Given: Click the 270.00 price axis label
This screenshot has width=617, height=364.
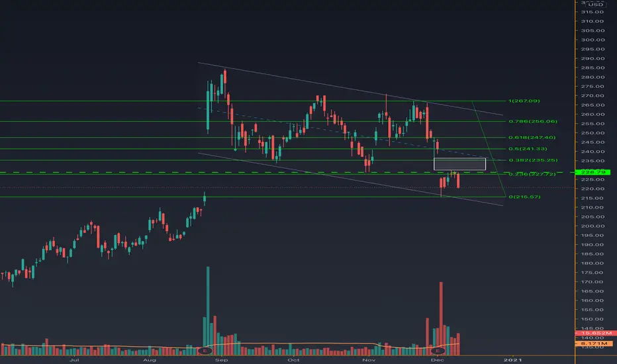Looking at the screenshot, I should pyautogui.click(x=593, y=95).
